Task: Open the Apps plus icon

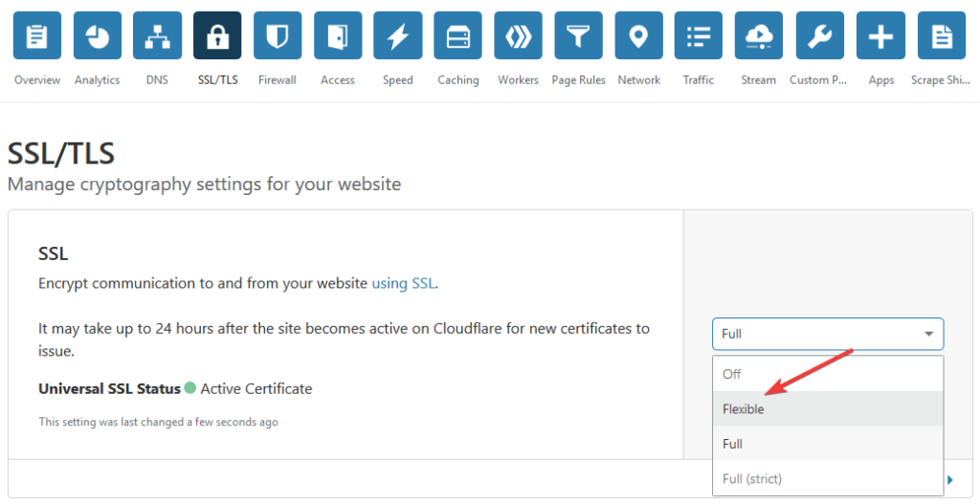Action: click(x=880, y=35)
